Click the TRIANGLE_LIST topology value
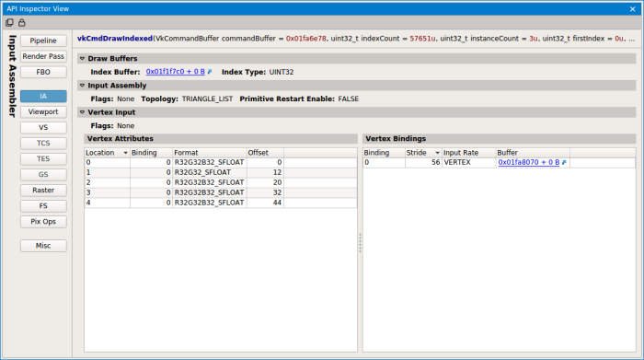Screen dimensions: 644x360 pos(207,99)
